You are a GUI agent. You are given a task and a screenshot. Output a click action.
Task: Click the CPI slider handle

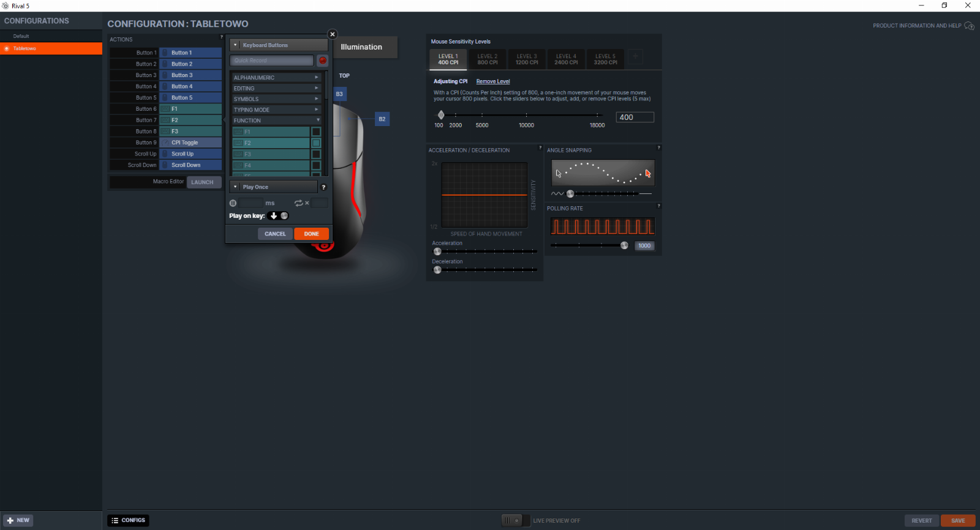point(441,115)
